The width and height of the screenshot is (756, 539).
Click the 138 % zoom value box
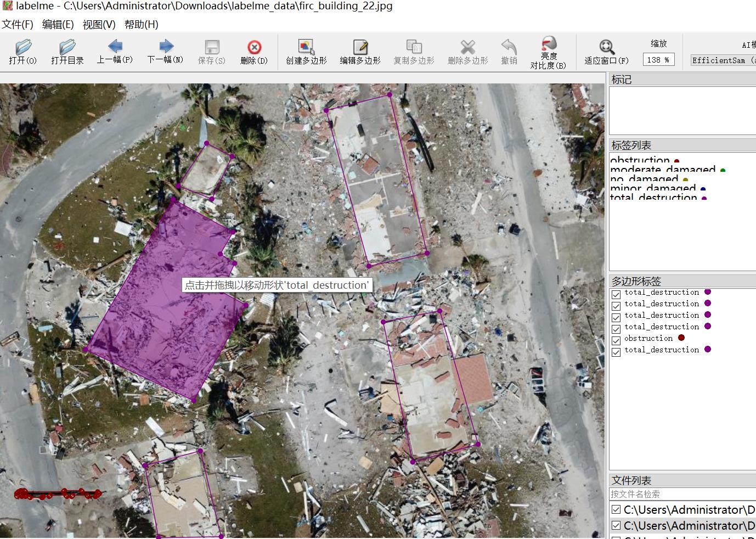point(658,60)
